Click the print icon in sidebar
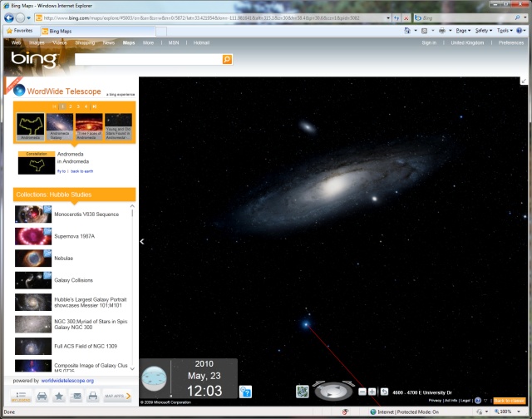Viewport: 532px width, 419px height. point(93,396)
